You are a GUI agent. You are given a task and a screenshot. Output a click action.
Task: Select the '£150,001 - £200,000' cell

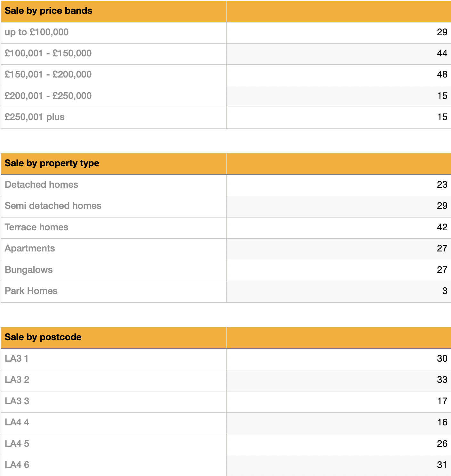(x=48, y=75)
